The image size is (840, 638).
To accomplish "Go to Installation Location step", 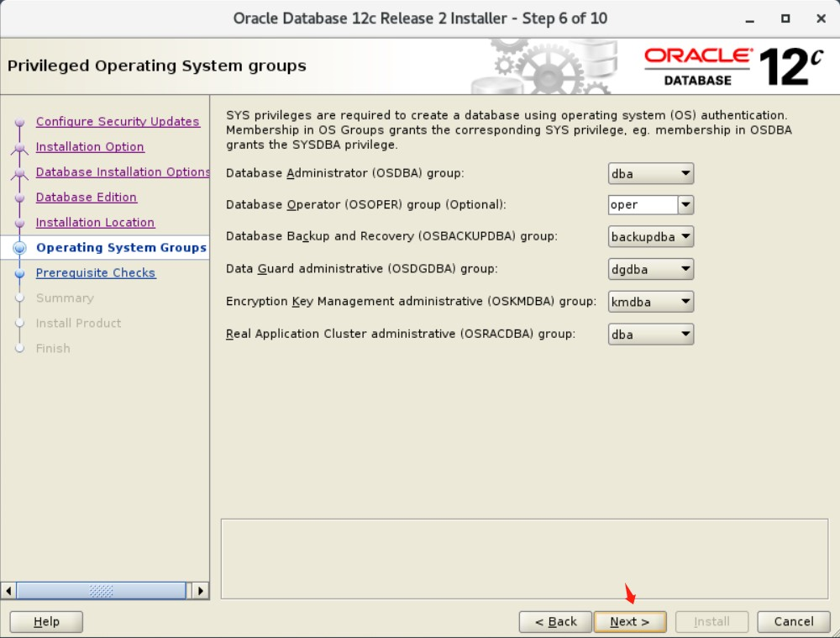I will coord(96,223).
